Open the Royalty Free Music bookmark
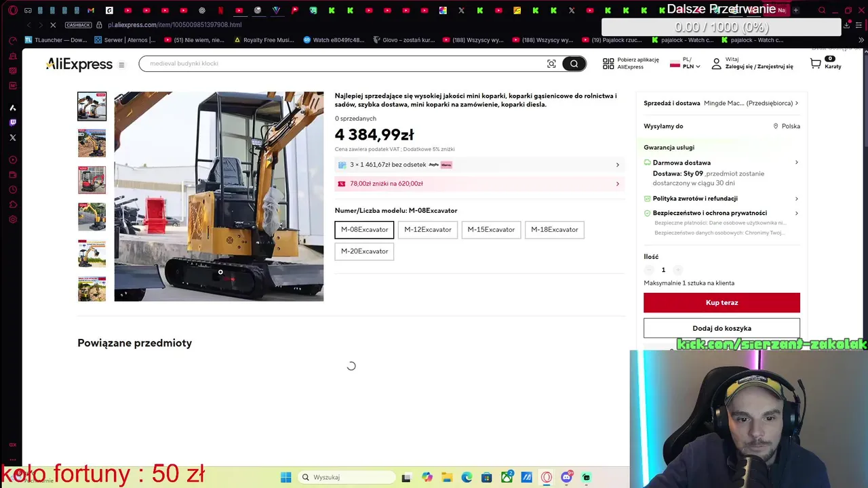868x488 pixels. (x=264, y=40)
